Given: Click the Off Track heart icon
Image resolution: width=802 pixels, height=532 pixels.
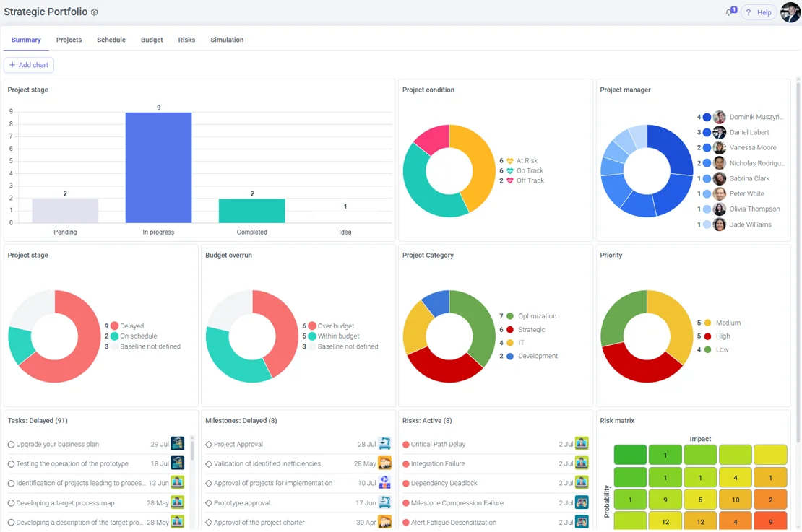Looking at the screenshot, I should tap(510, 180).
